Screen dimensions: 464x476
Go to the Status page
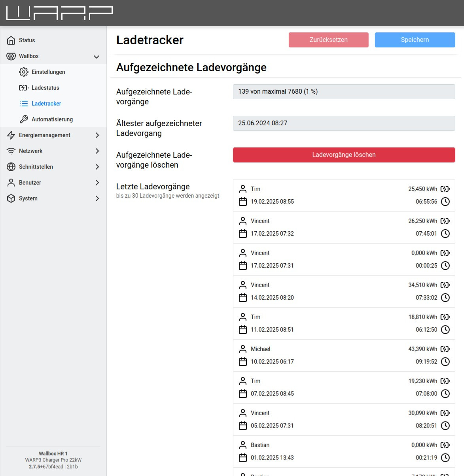(27, 40)
